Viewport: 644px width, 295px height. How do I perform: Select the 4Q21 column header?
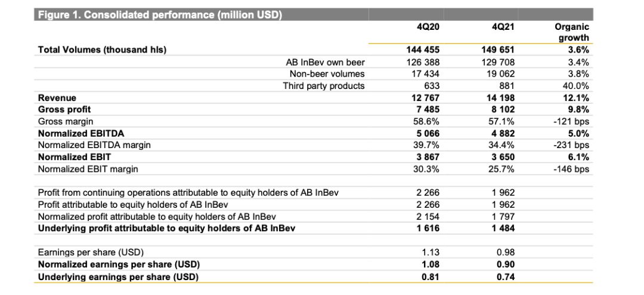[x=503, y=27]
